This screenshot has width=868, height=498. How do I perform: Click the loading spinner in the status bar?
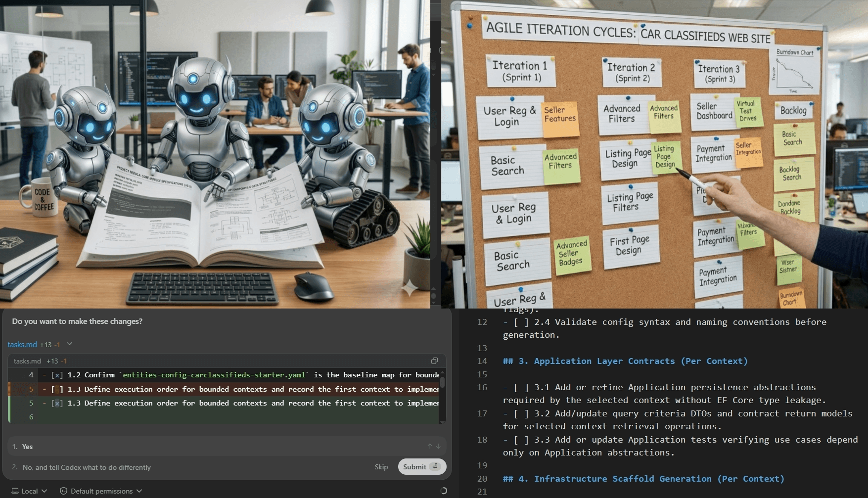[444, 491]
